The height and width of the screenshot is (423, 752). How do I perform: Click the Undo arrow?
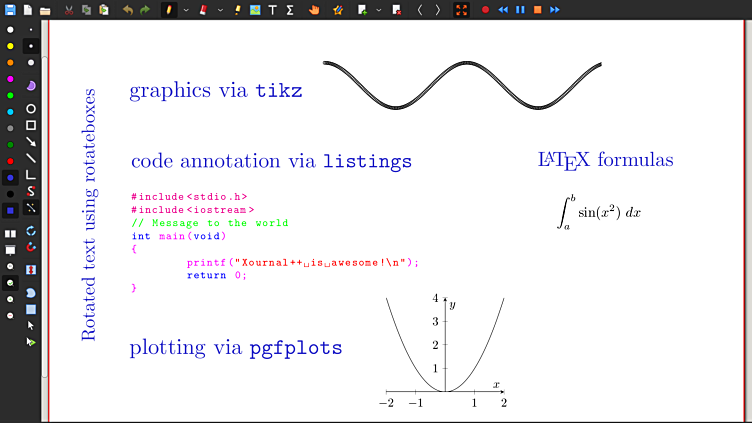pyautogui.click(x=127, y=10)
